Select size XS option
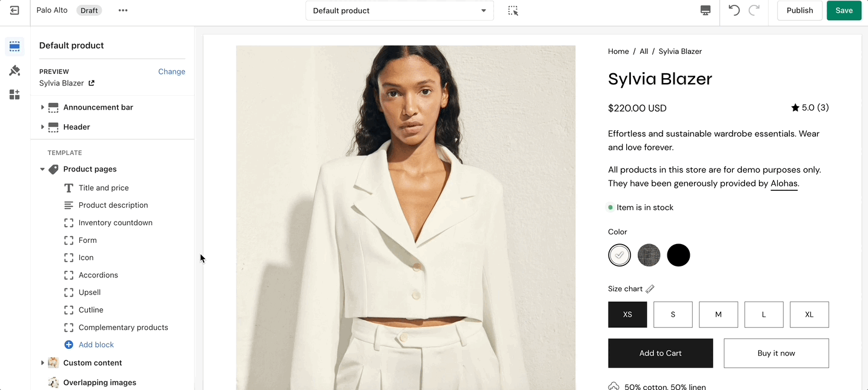The height and width of the screenshot is (390, 868). click(x=627, y=314)
